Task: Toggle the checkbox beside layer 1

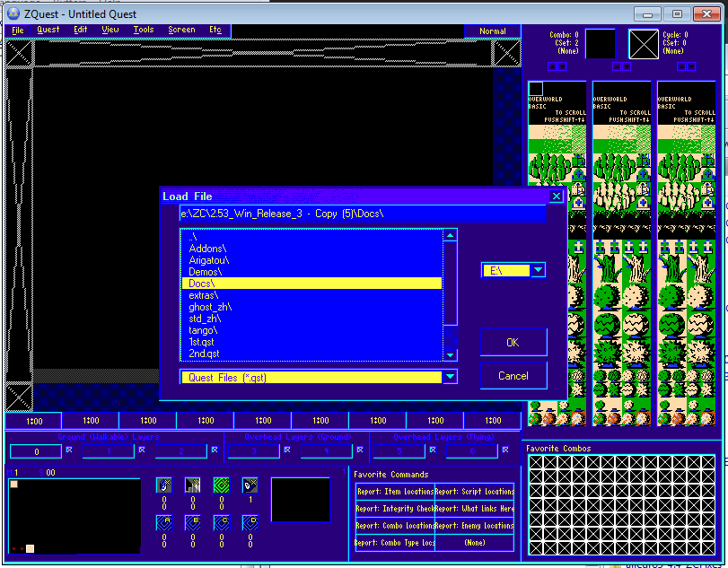Action: pos(142,450)
